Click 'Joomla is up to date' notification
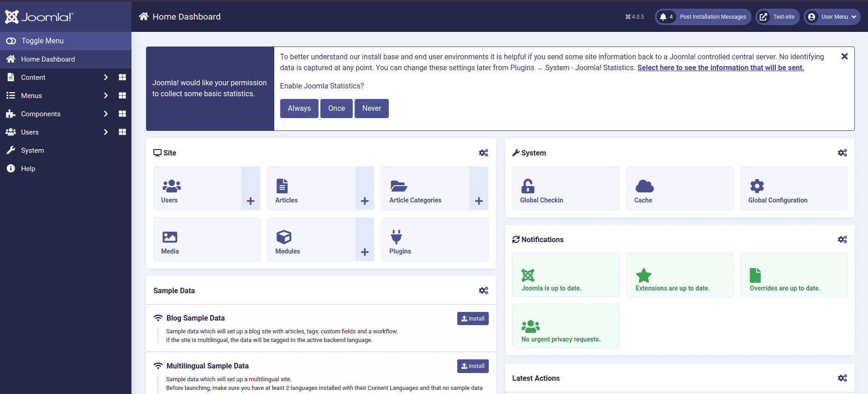This screenshot has width=868, height=394. 566,275
